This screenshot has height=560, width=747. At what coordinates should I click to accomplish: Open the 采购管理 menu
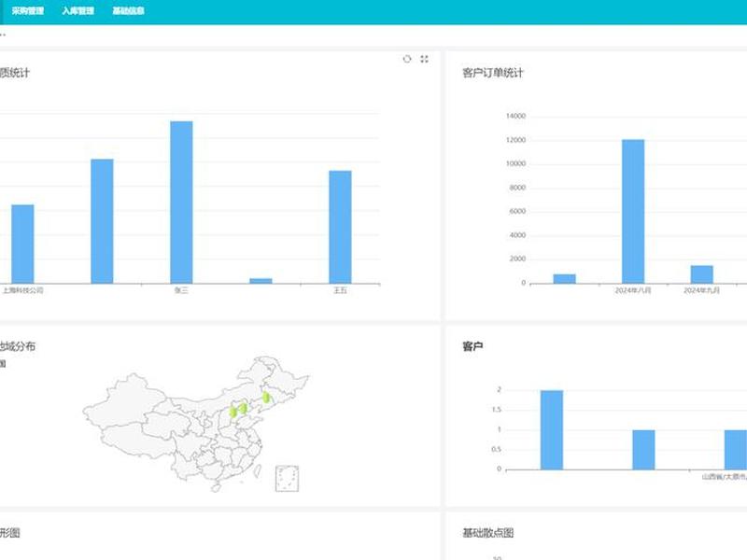point(28,11)
